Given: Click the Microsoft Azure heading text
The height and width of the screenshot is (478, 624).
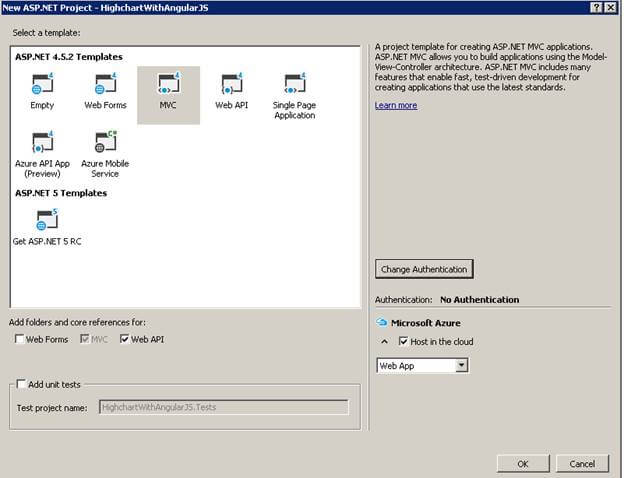Looking at the screenshot, I should point(425,323).
